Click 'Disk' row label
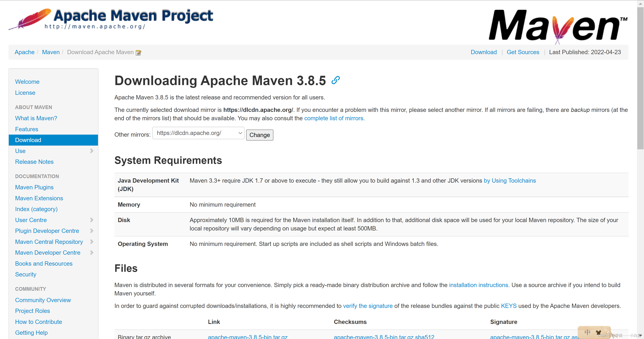644x339 pixels. point(124,220)
